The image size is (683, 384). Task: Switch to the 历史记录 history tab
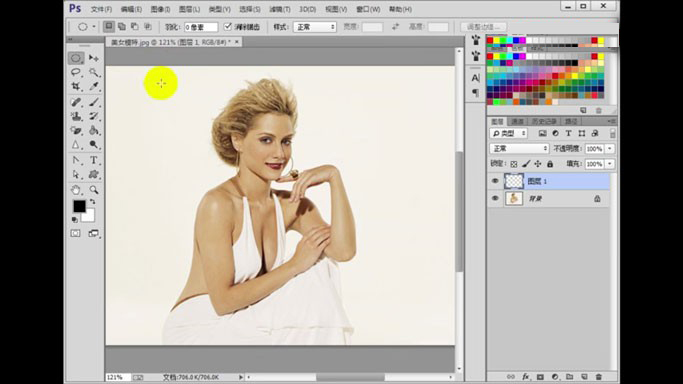544,121
